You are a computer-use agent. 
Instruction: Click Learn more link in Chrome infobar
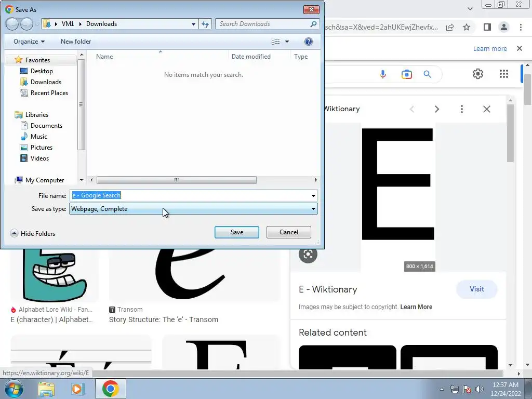(490, 48)
